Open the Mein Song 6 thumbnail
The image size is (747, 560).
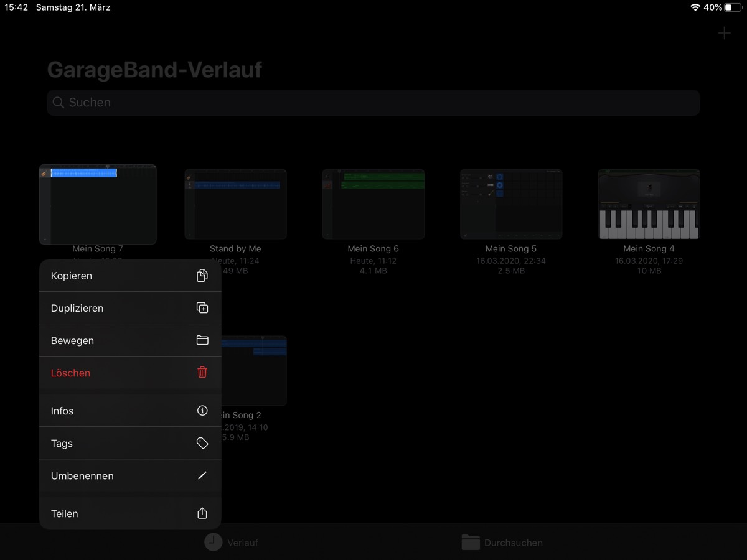coord(374,204)
